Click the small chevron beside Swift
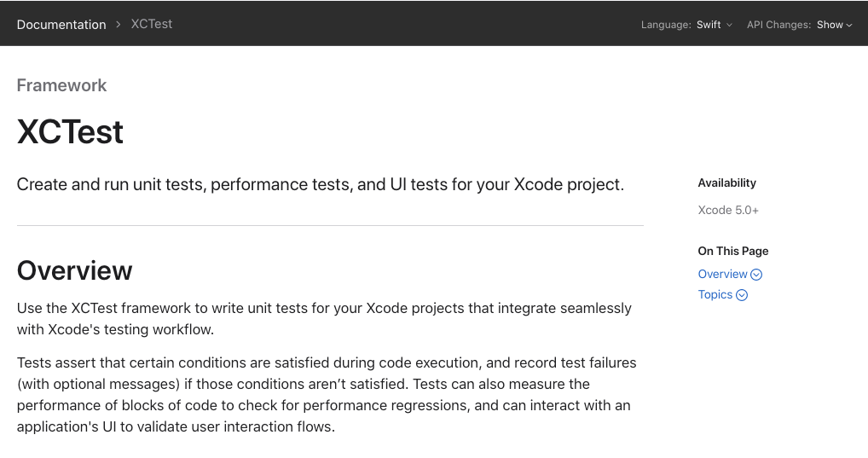The height and width of the screenshot is (458, 868). point(729,26)
